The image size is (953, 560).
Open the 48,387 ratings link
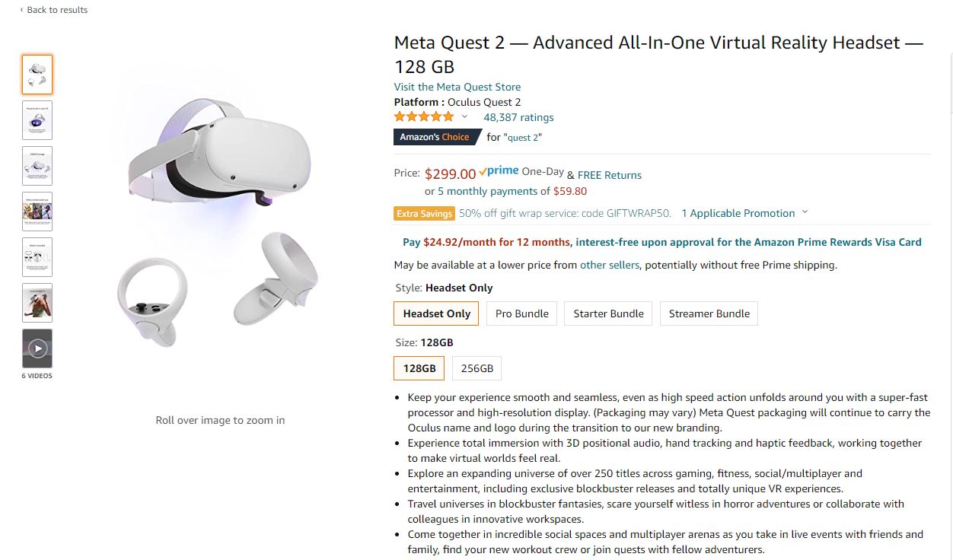(518, 117)
